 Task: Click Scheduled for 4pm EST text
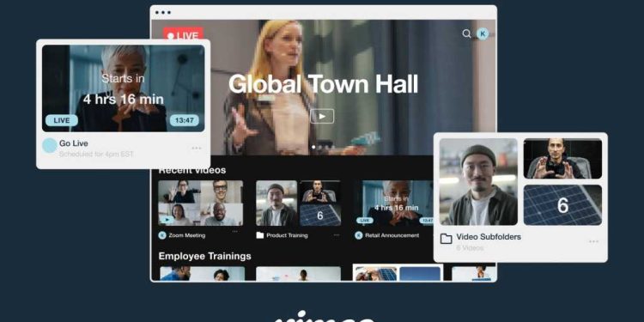96,155
